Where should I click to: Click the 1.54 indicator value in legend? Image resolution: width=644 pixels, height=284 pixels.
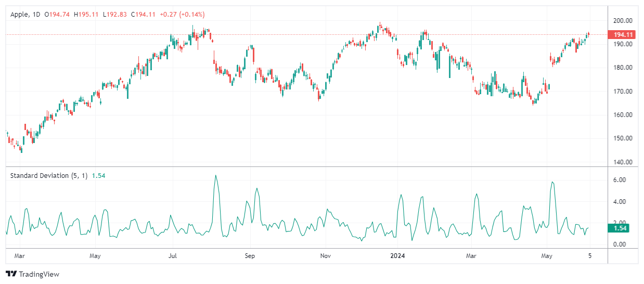click(98, 176)
